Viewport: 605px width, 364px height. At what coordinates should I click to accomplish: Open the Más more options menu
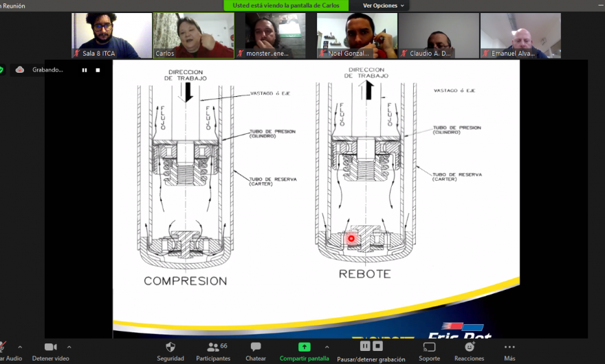(509, 350)
